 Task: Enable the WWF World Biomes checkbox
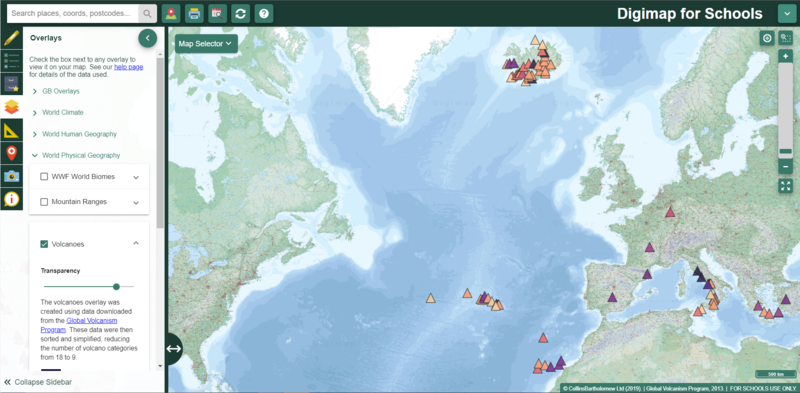pos(44,177)
